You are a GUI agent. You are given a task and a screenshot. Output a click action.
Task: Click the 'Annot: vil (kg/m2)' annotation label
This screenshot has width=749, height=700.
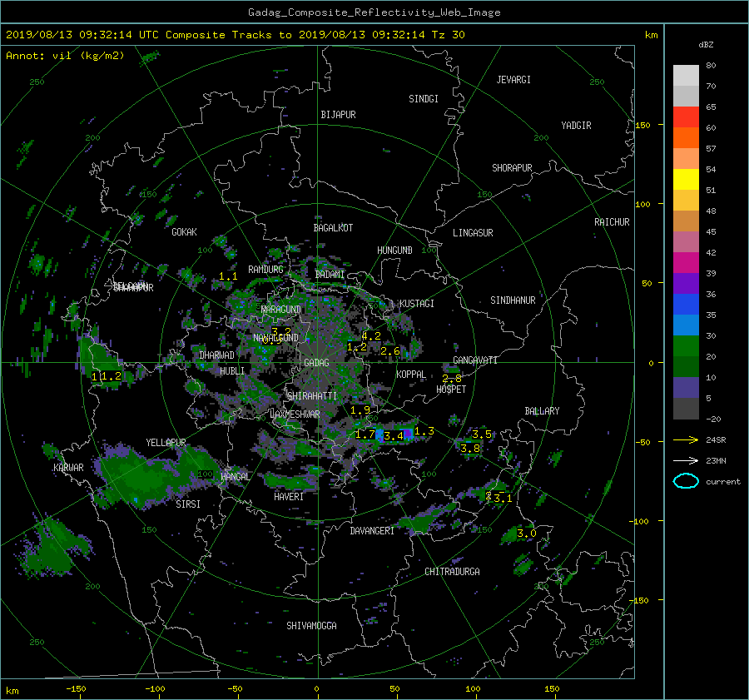point(65,56)
